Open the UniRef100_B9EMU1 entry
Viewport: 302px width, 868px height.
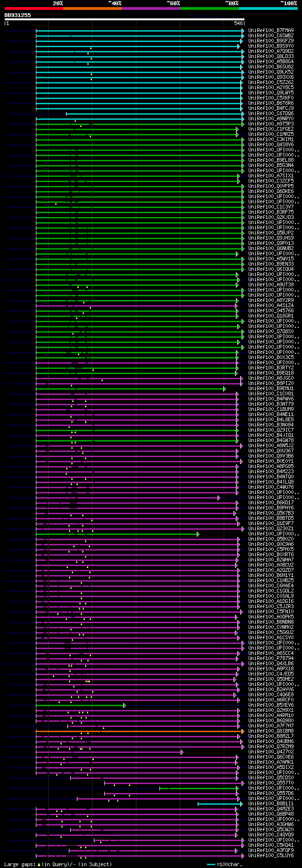coord(271,389)
